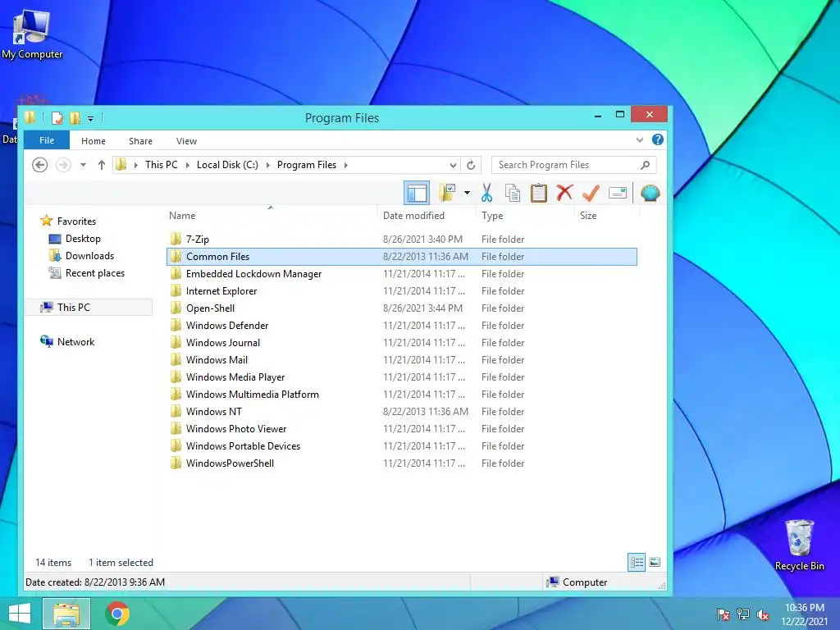Select Network in the navigation pane

pos(75,342)
